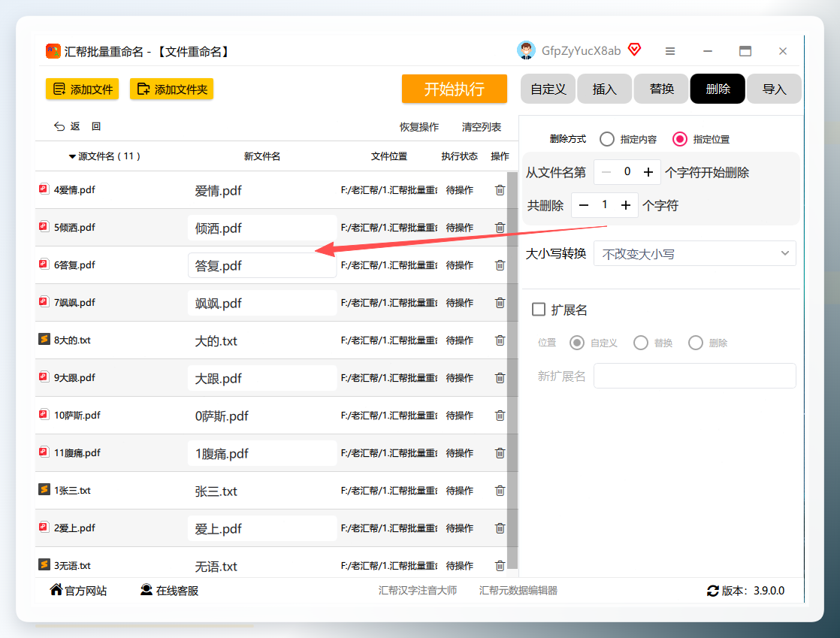Viewport: 840px width, 638px height.
Task: Click the app logo in title bar
Action: (53, 51)
